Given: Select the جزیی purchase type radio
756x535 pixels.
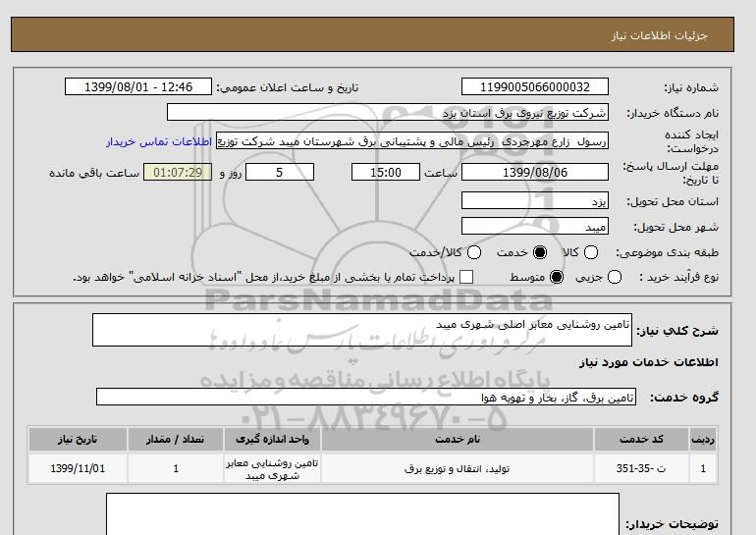Looking at the screenshot, I should tap(615, 277).
